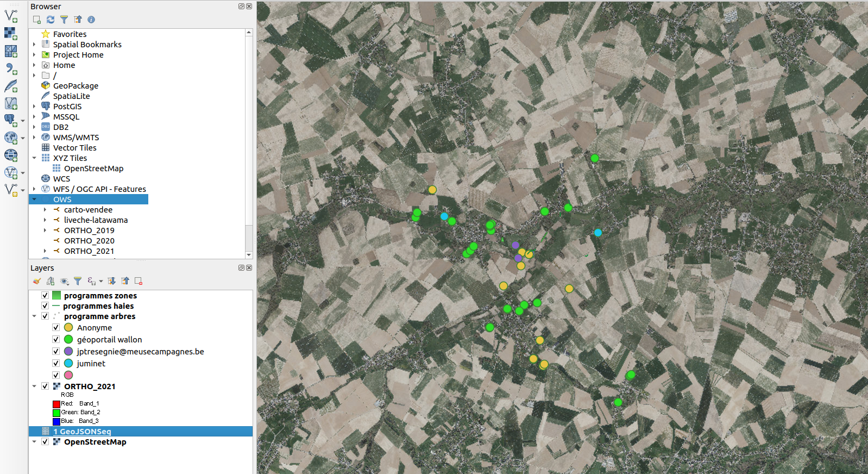
Task: Toggle visibility of programme arbres layer
Action: (45, 316)
